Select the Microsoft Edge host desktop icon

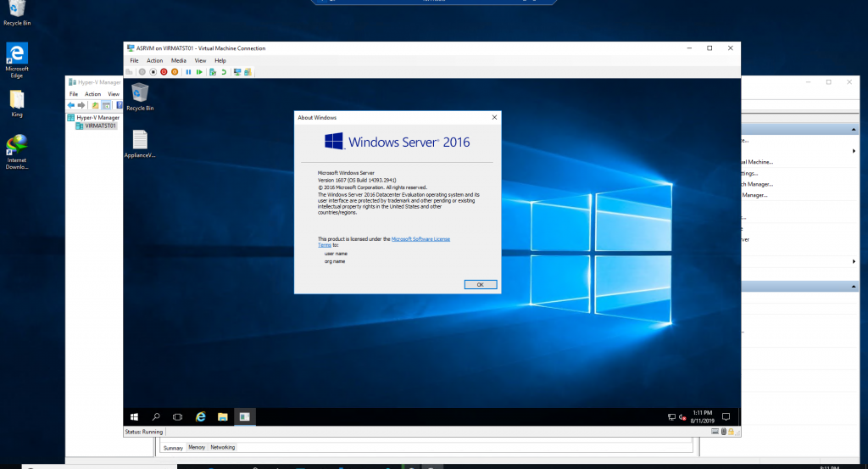pos(17,61)
